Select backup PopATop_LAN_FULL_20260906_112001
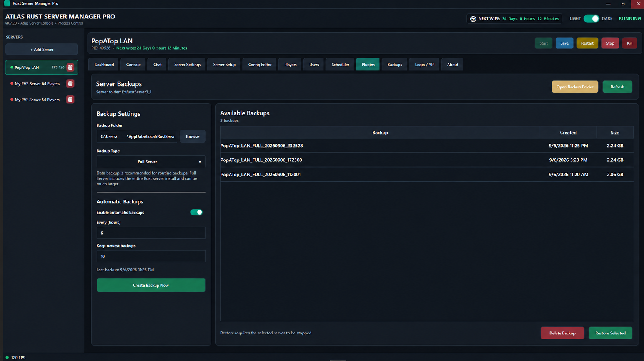Image resolution: width=644 pixels, height=361 pixels. pyautogui.click(x=427, y=175)
